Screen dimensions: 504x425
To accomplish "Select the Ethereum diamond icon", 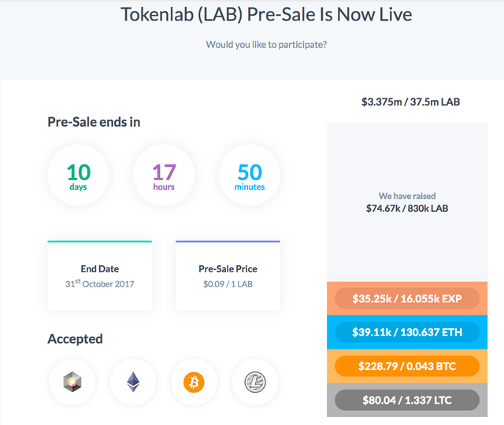I will point(133,382).
